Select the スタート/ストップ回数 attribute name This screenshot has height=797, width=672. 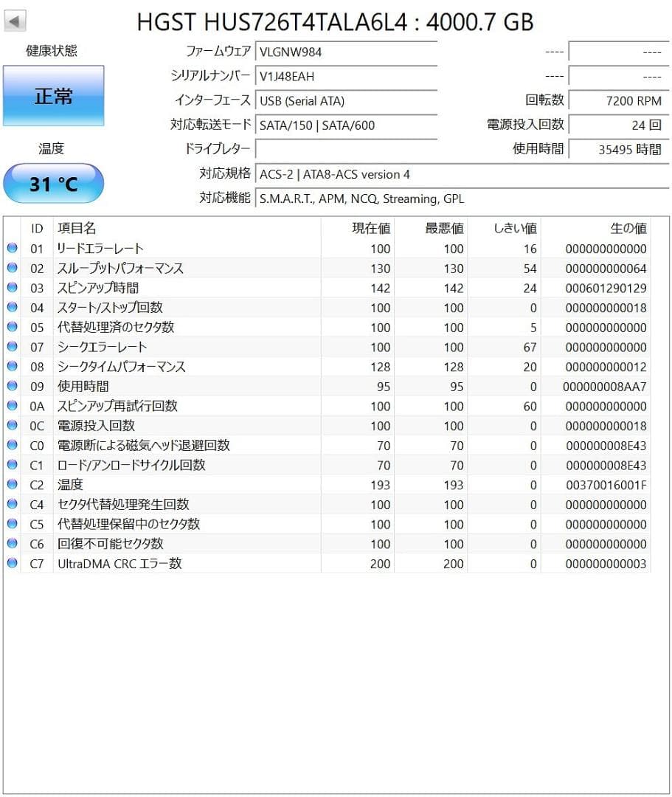tap(110, 308)
